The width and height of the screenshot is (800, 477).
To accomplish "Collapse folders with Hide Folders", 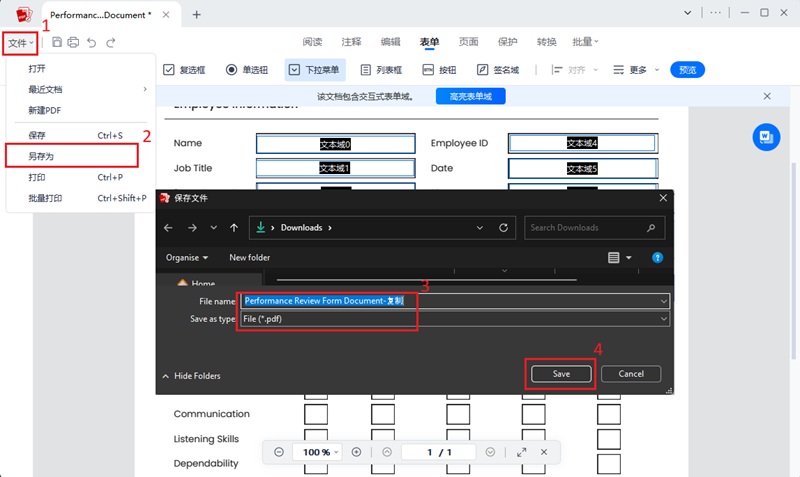I will pyautogui.click(x=191, y=376).
